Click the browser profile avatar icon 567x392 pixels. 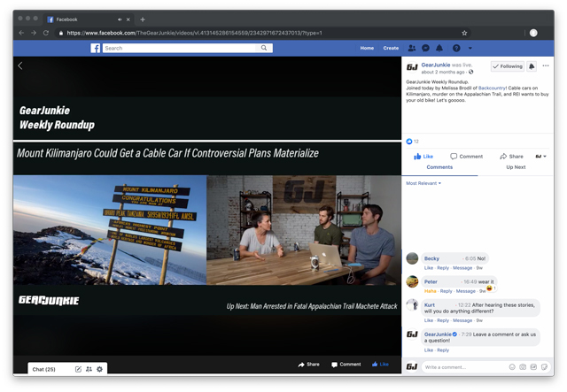tap(533, 33)
